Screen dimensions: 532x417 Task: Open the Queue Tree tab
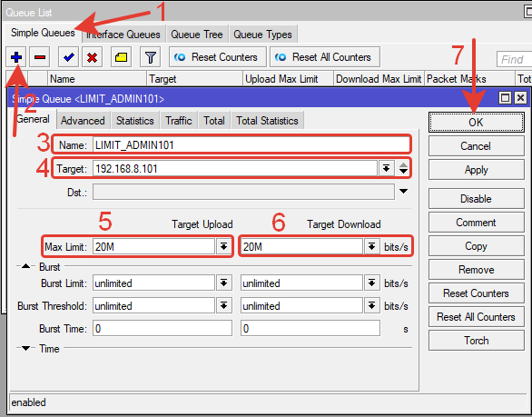tap(197, 35)
